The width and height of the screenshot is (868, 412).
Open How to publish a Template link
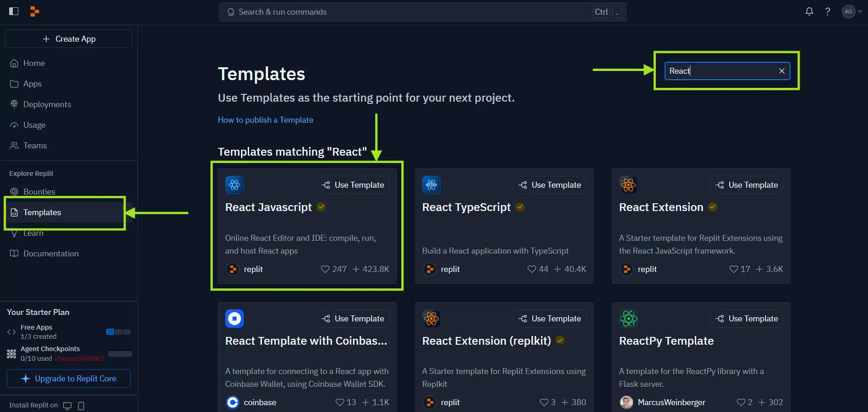point(266,120)
